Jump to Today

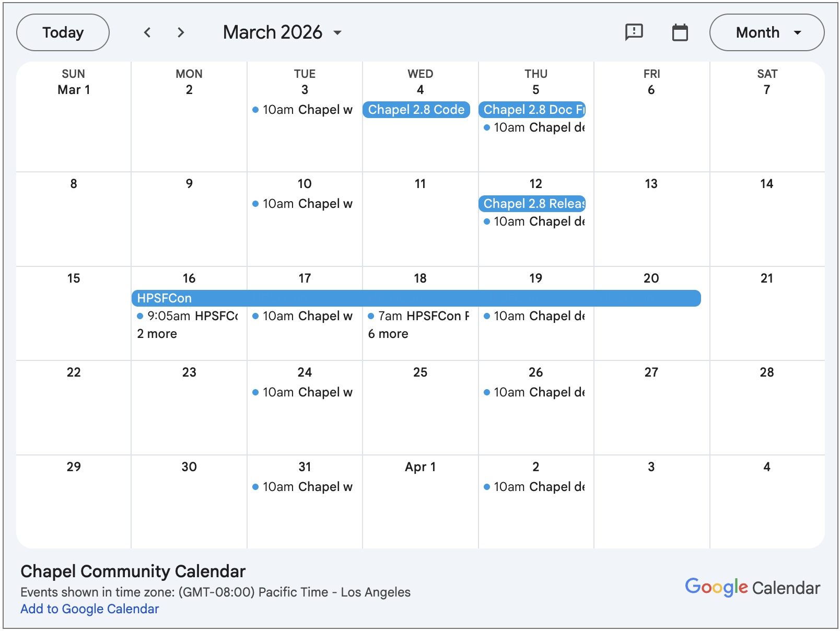tap(63, 32)
